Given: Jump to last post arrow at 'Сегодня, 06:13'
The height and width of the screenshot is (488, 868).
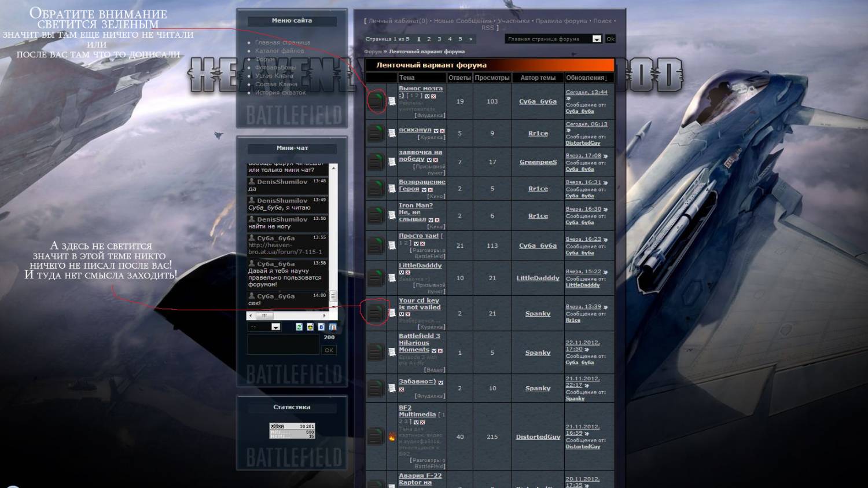Looking at the screenshot, I should point(568,130).
